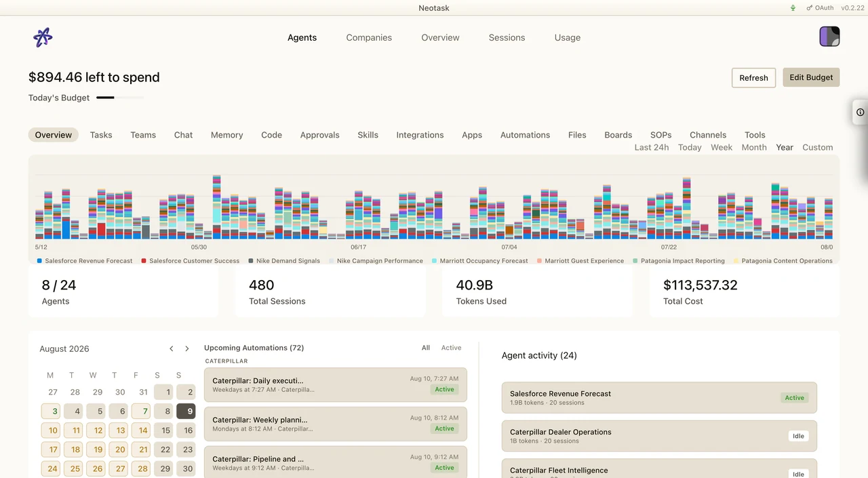
Task: Select August 9 on the calendar
Action: tap(186, 411)
